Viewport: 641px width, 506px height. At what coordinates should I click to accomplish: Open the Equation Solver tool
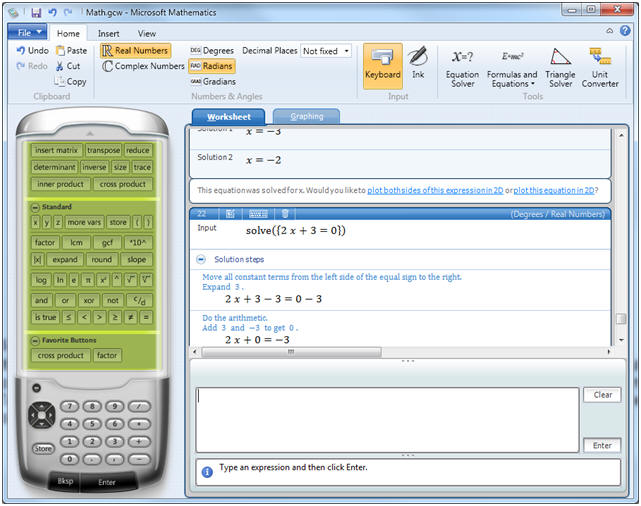pos(462,68)
